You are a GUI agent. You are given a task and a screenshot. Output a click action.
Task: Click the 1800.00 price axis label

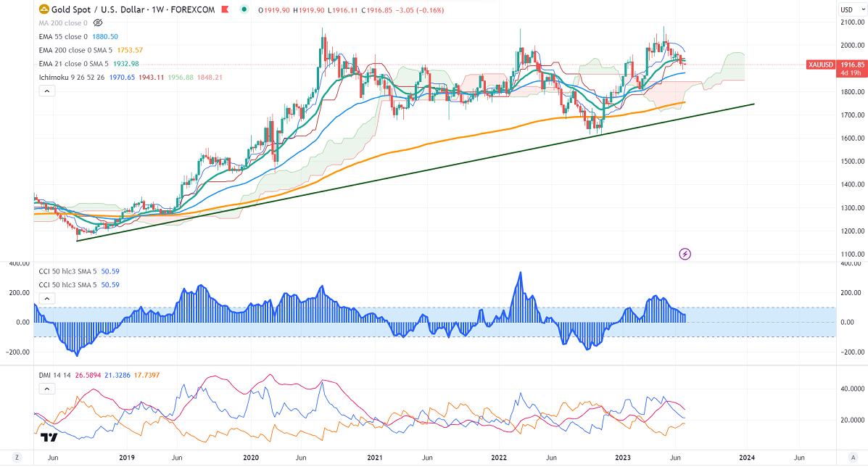pos(853,92)
